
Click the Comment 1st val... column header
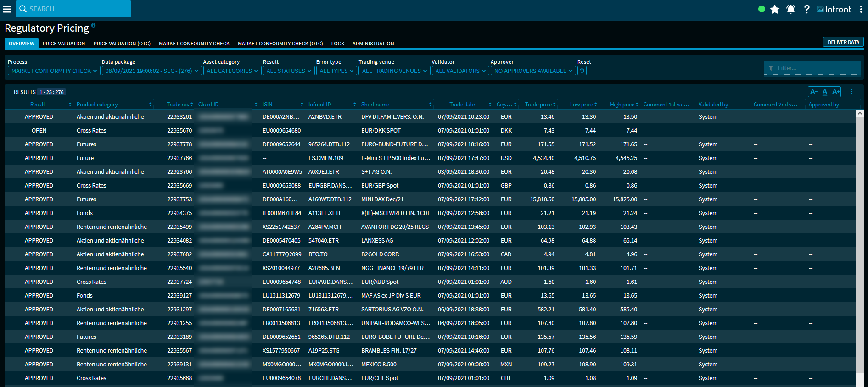click(x=666, y=105)
